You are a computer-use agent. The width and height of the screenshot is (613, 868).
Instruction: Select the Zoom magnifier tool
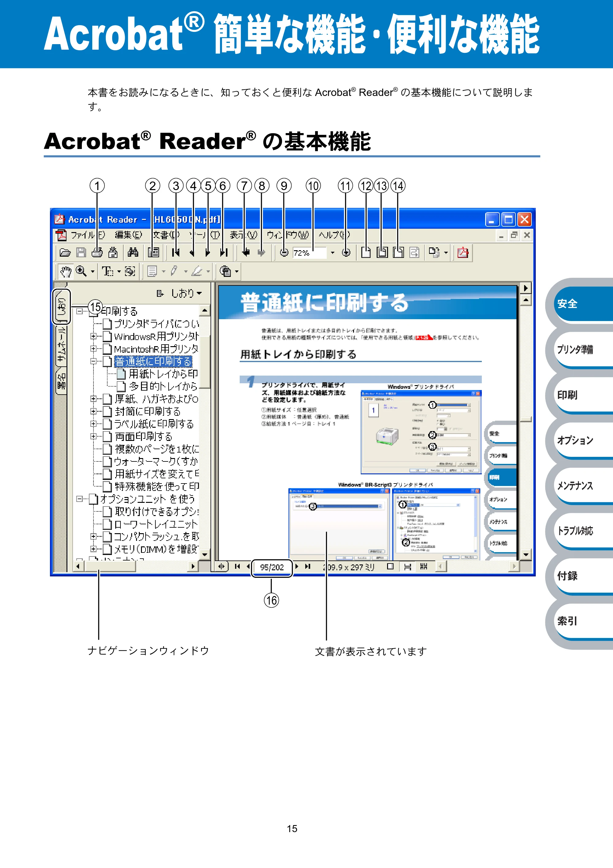81,271
